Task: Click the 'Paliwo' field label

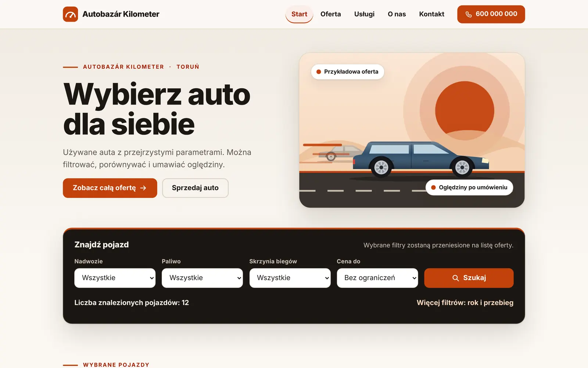Action: tap(171, 261)
